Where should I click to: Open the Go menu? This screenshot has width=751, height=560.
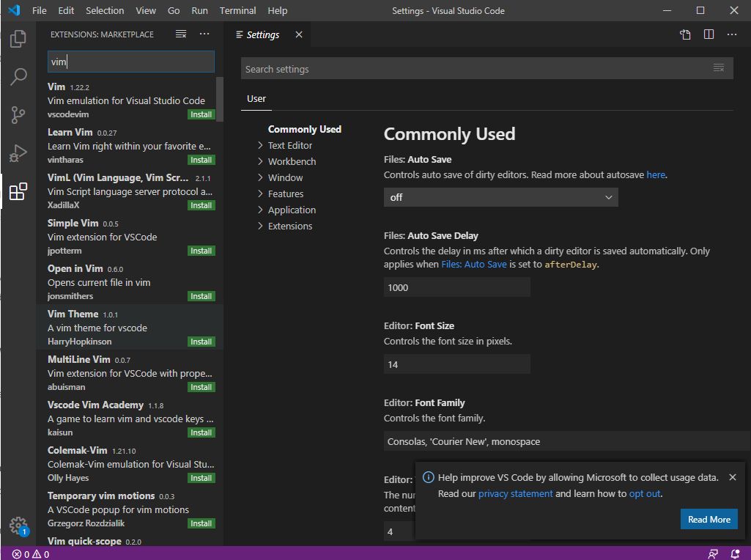point(174,10)
